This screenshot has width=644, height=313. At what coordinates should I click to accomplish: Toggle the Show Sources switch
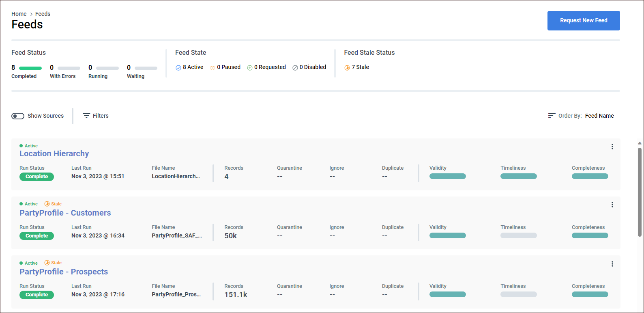pyautogui.click(x=18, y=116)
